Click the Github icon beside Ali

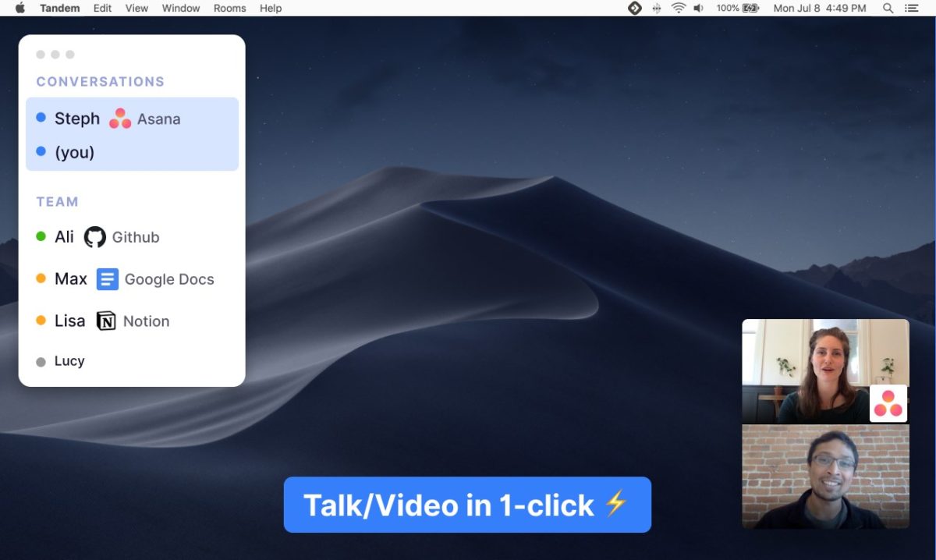tap(94, 237)
